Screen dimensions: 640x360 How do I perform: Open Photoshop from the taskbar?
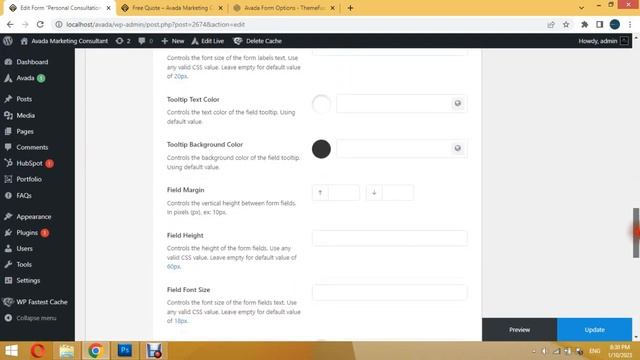tap(125, 351)
